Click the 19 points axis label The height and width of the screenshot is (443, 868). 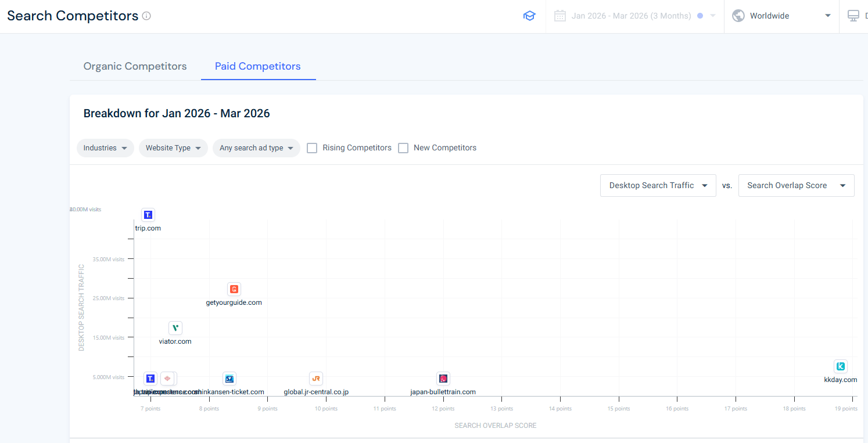coord(846,409)
